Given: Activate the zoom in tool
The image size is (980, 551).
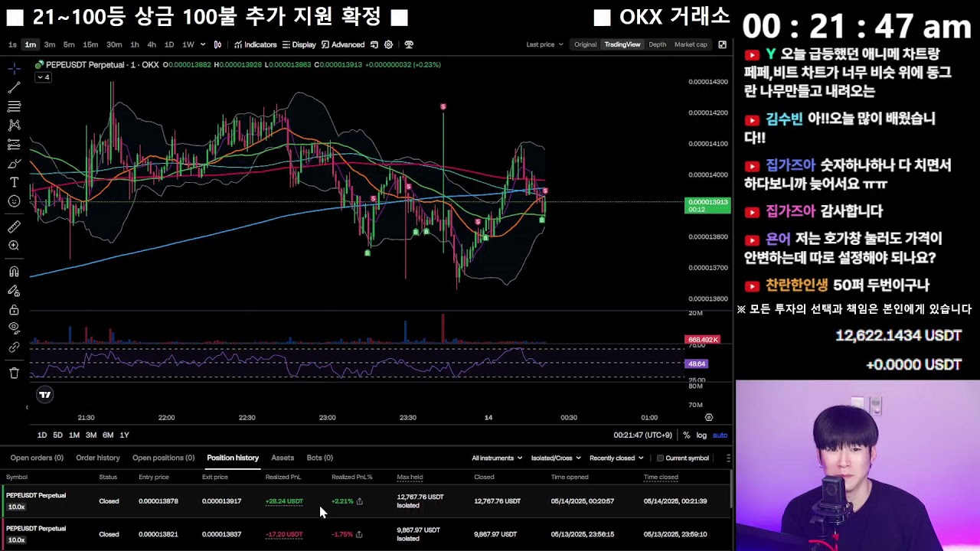Looking at the screenshot, I should pos(14,246).
